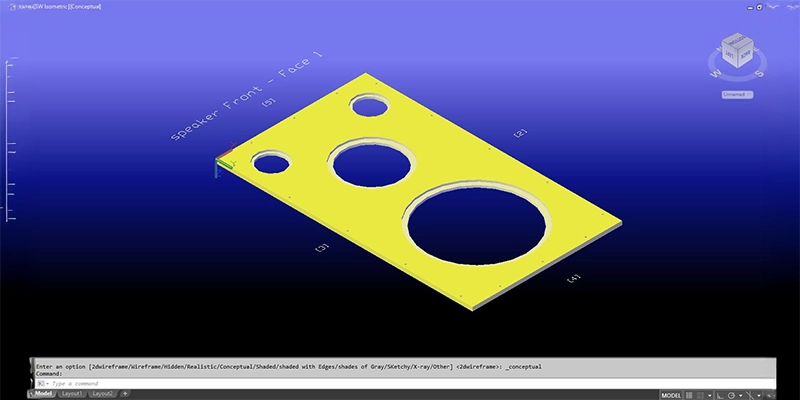
Task: Click the command line input field
Action: (x=300, y=383)
